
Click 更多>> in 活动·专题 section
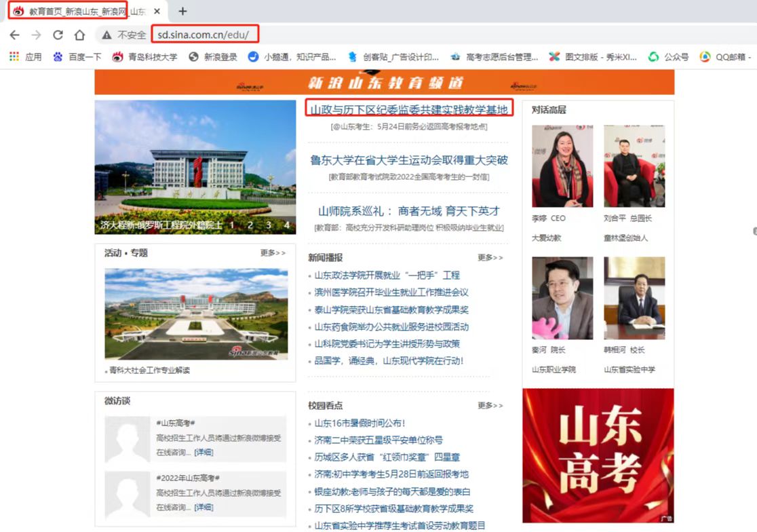273,253
